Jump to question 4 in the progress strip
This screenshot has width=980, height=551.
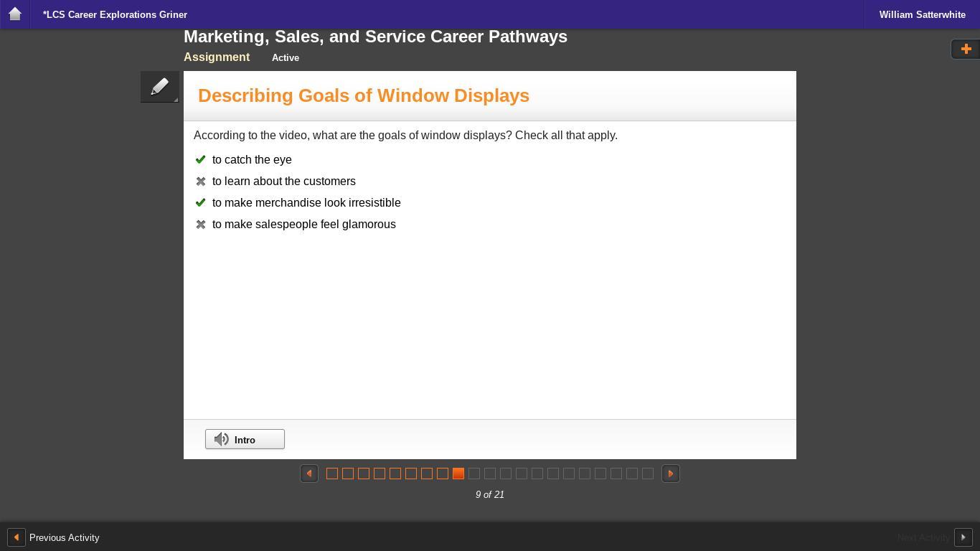click(x=380, y=474)
